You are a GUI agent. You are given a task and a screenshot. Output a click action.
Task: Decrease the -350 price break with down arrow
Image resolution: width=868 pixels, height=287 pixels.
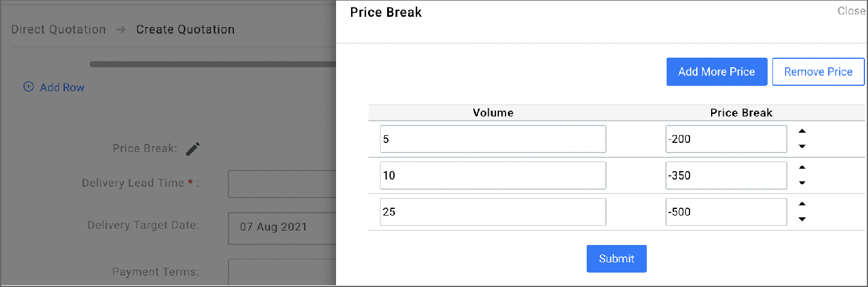(x=802, y=183)
